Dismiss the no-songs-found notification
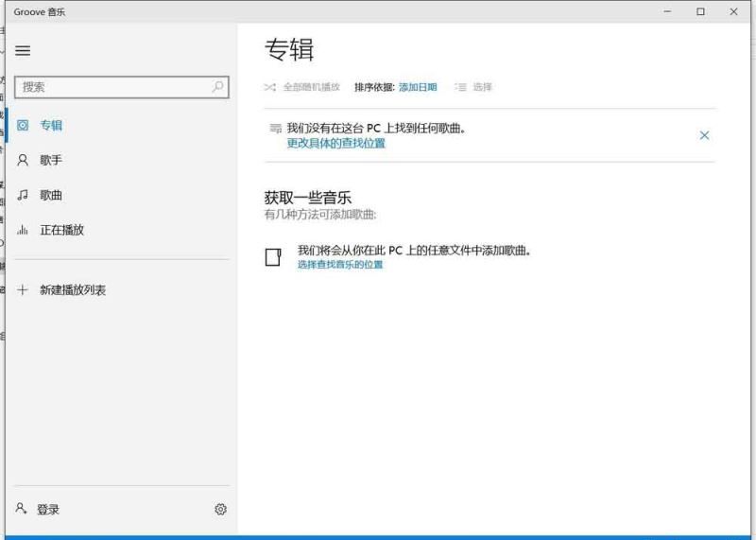Screen dimensions: 756x540 704,135
